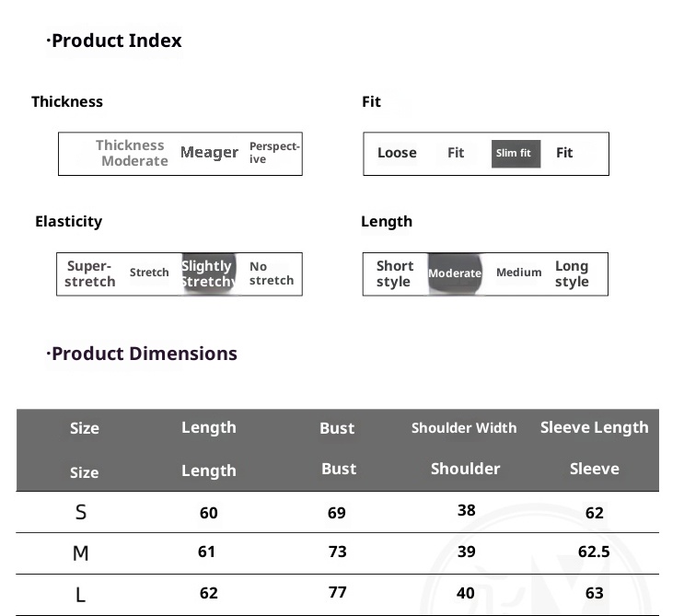Viewport: 684px width, 616px height.
Task: Click the highlighted Moderate length option
Action: click(x=454, y=273)
